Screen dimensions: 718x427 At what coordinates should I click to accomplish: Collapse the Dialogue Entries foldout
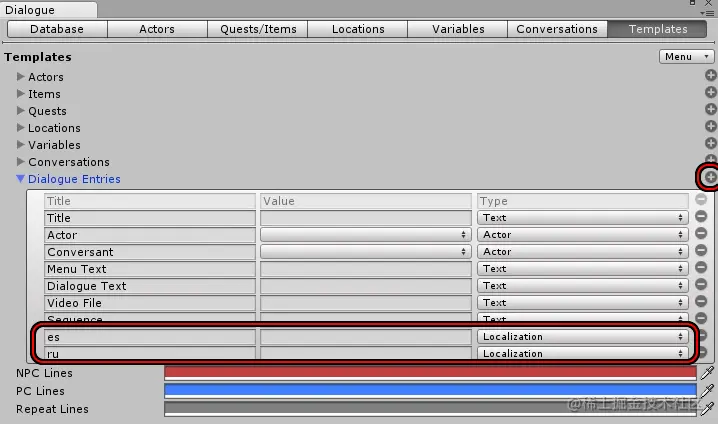tap(21, 178)
